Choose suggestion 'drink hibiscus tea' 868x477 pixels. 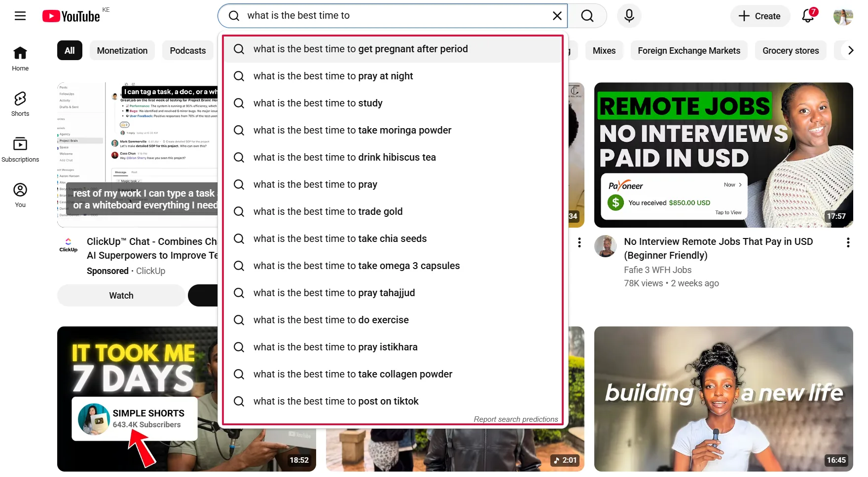[393, 157]
